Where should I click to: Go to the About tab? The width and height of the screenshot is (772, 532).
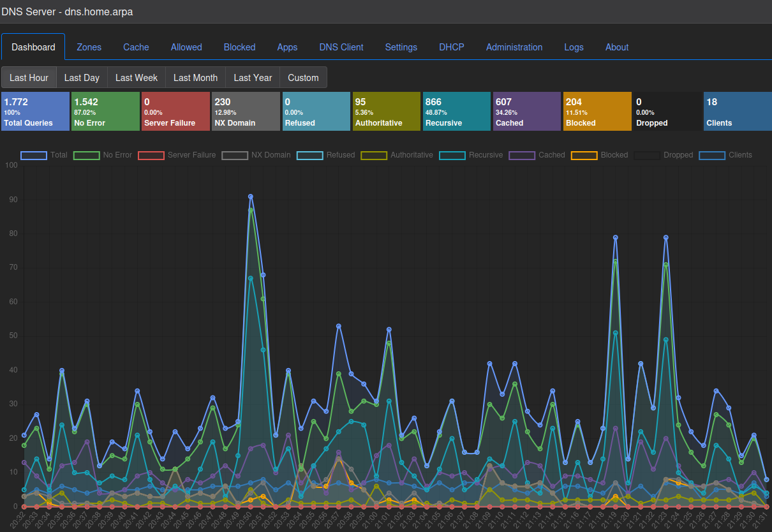(x=617, y=47)
